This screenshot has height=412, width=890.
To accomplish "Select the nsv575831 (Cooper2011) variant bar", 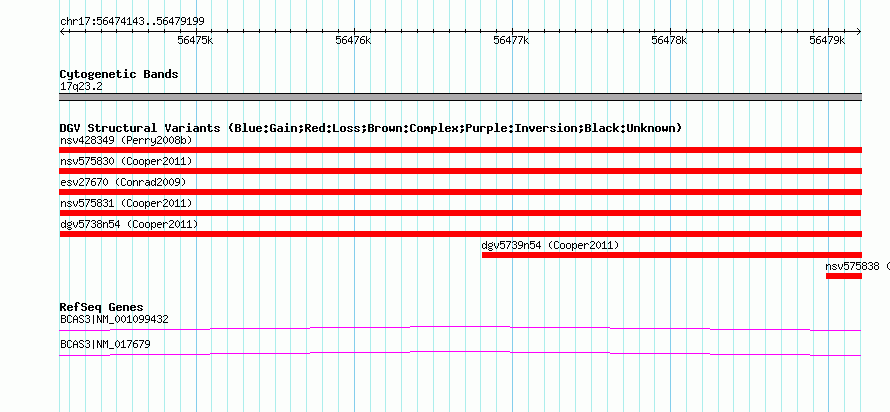I will (x=460, y=213).
